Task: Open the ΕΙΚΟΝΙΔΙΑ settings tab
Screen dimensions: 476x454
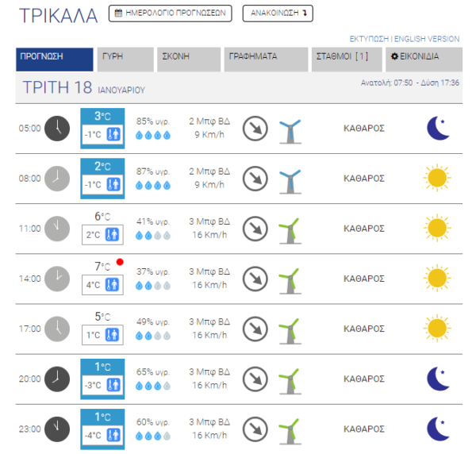Action: [423, 57]
